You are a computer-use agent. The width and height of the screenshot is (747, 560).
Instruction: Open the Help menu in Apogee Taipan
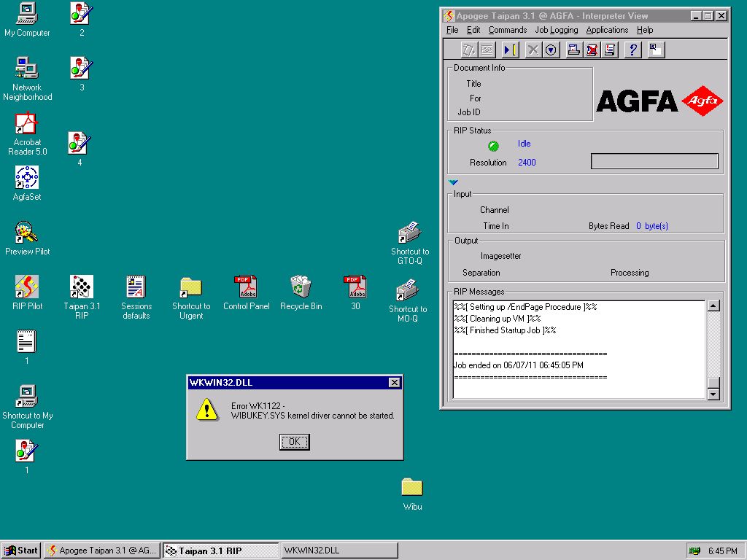tap(645, 30)
